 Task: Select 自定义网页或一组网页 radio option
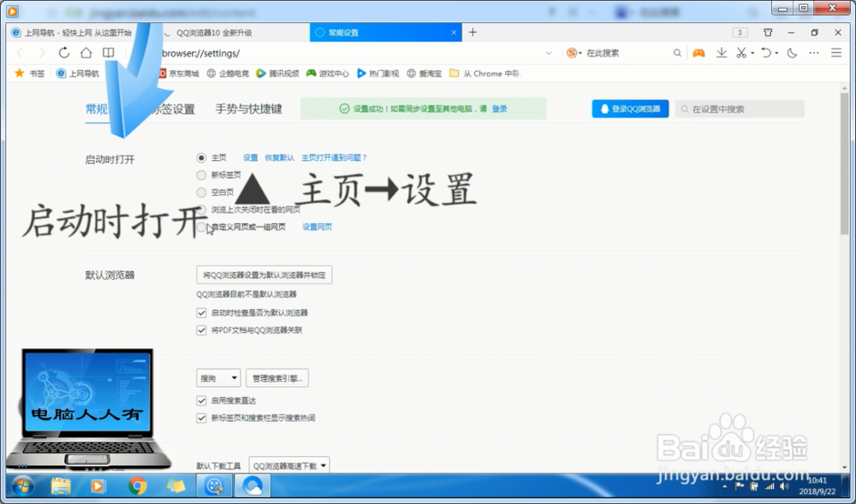(201, 227)
